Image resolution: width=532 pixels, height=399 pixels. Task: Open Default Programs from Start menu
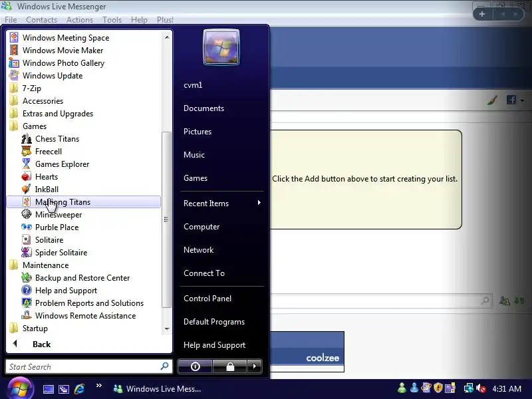[x=214, y=322]
